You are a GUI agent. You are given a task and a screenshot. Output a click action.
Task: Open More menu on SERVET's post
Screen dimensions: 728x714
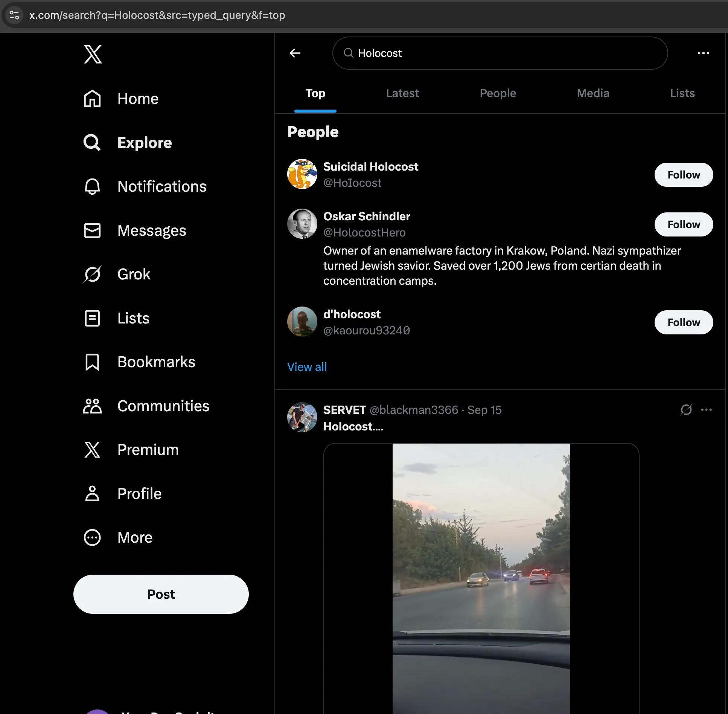706,410
